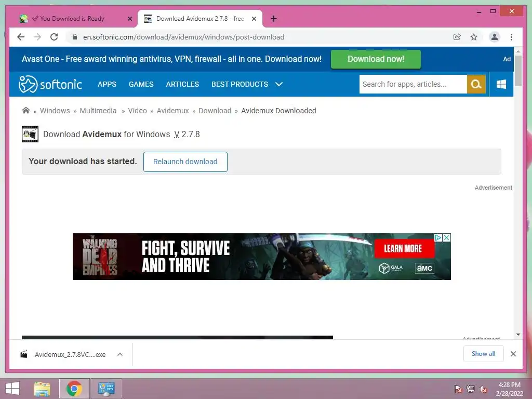Open the Control Panel taskbar icon

coord(106,389)
